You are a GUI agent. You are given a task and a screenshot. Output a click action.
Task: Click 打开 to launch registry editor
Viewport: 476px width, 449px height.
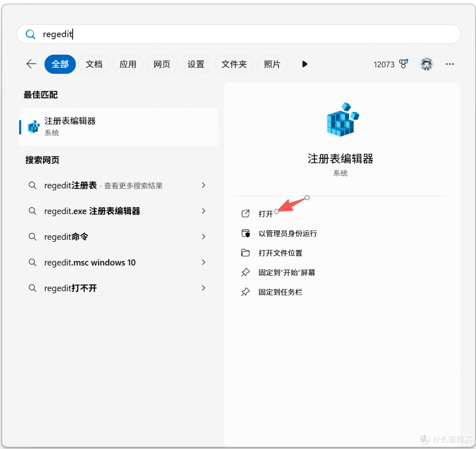[266, 214]
